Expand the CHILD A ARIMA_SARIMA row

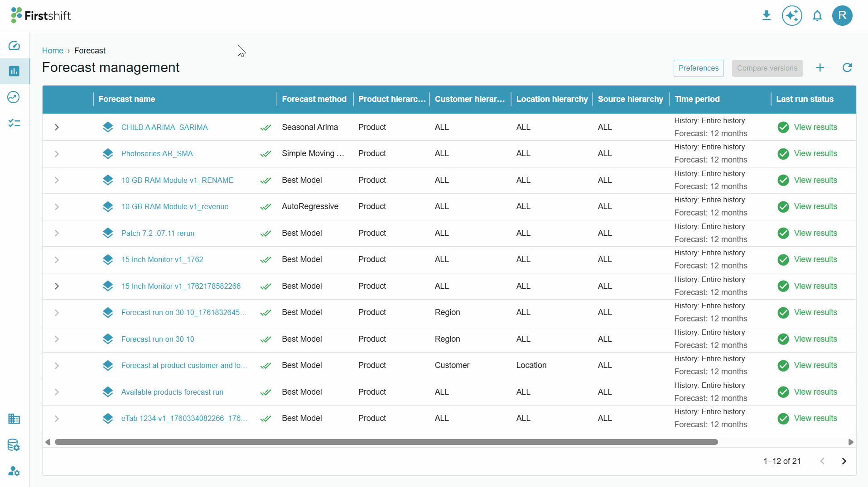tap(57, 127)
